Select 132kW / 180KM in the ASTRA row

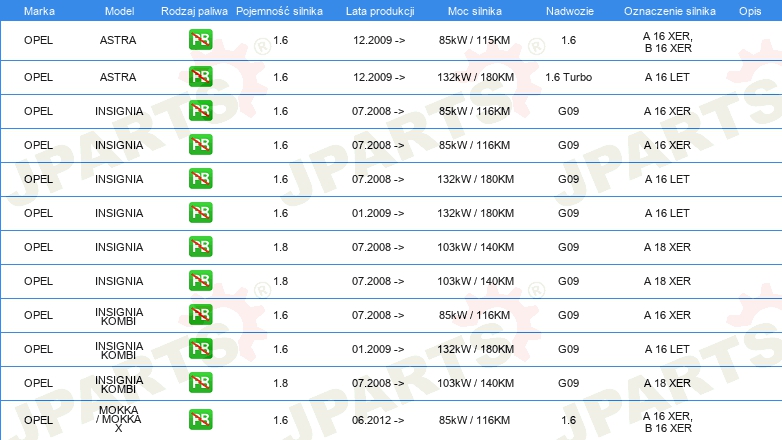pyautogui.click(x=475, y=77)
